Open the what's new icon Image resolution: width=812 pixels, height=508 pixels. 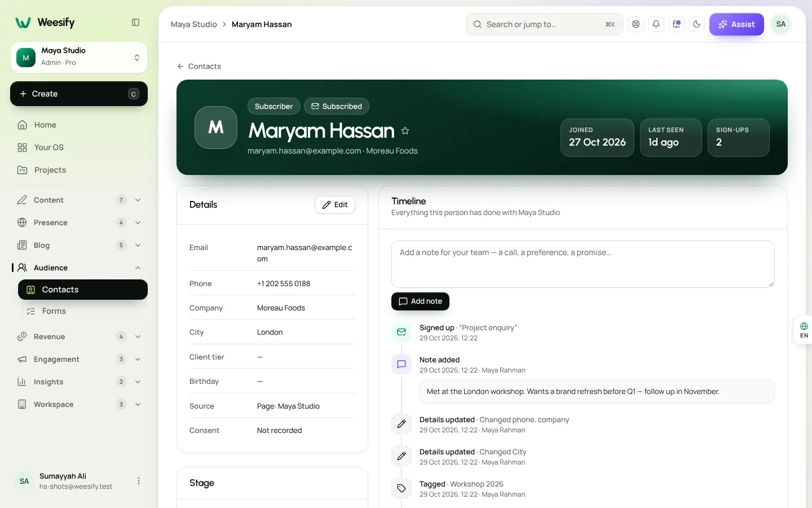point(677,24)
